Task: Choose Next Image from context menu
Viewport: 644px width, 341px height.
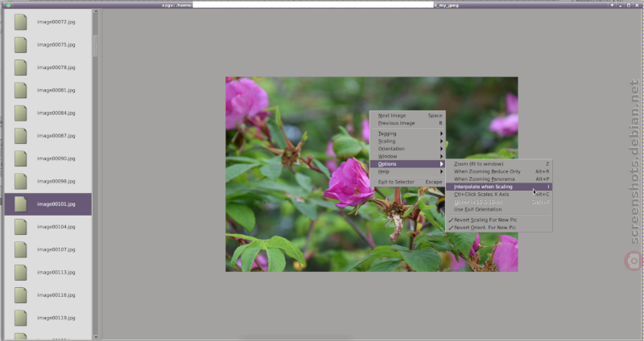Action: pos(407,116)
